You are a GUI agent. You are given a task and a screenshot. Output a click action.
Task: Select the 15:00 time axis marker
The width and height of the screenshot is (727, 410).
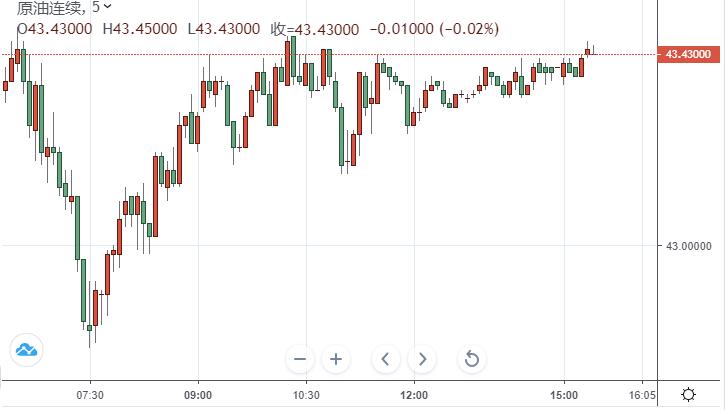564,395
